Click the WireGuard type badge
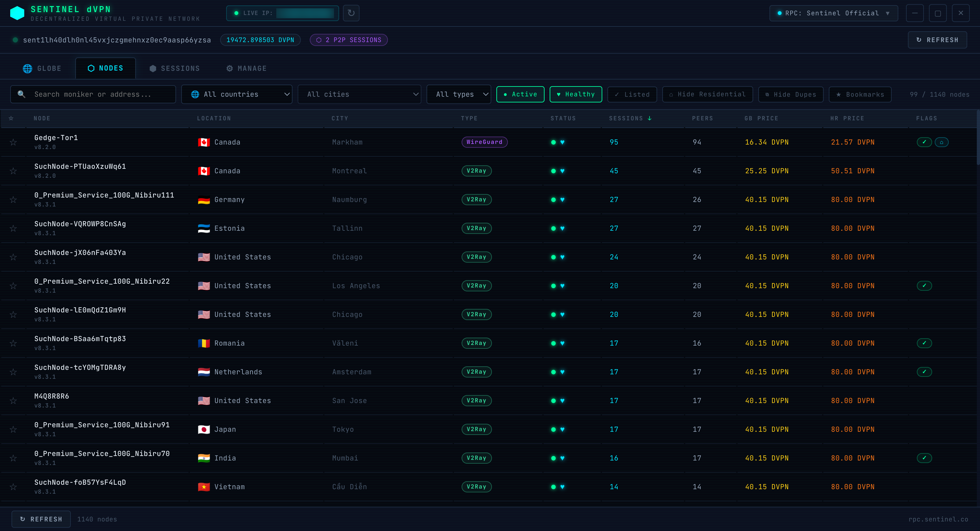 click(484, 142)
